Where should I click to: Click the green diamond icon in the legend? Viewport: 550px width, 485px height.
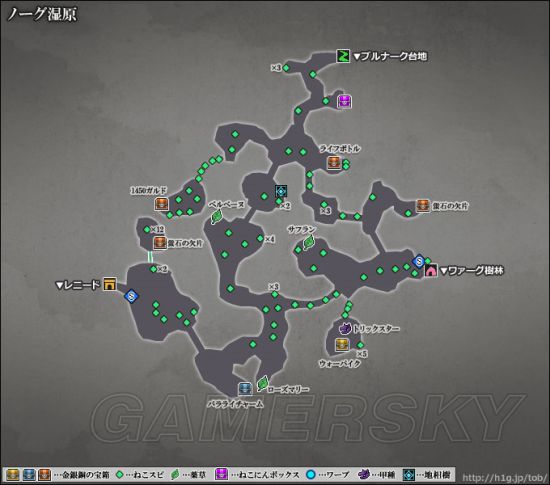click(x=120, y=475)
